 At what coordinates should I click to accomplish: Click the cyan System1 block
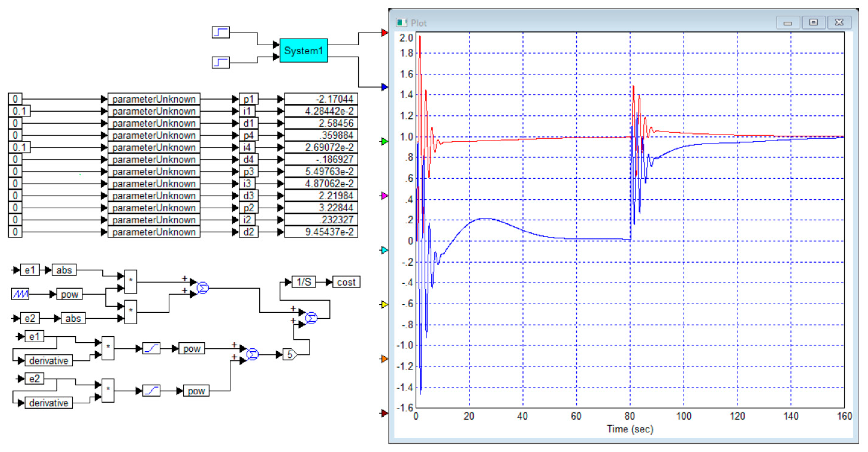tap(303, 51)
